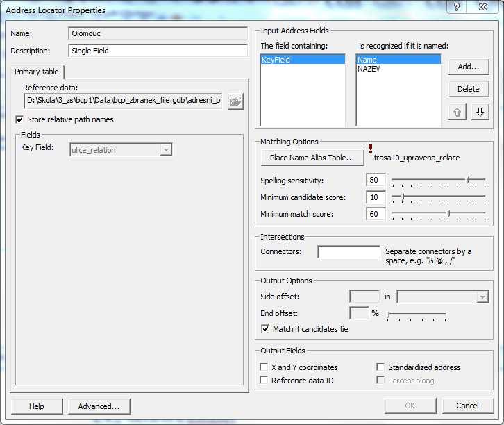Select KeyField in field list
This screenshot has width=504, height=425.
coord(303,60)
